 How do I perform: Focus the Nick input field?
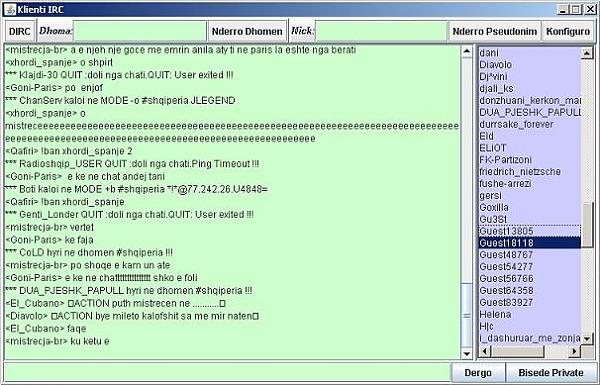pos(381,31)
